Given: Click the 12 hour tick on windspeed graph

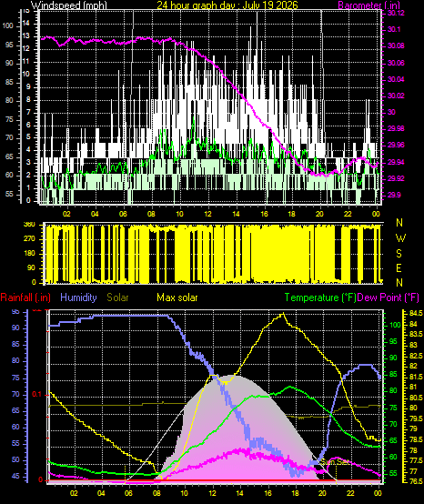Looking at the screenshot, I should (208, 214).
